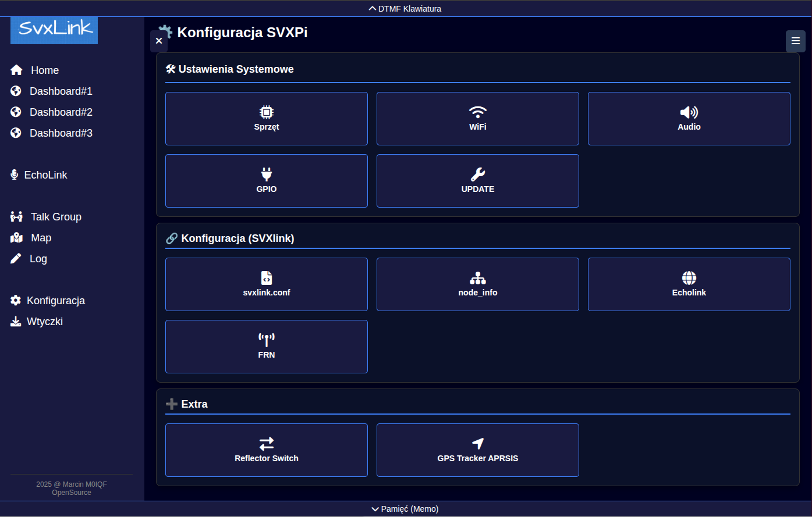Image resolution: width=812 pixels, height=517 pixels.
Task: Click the node_info network icon
Action: click(x=477, y=278)
